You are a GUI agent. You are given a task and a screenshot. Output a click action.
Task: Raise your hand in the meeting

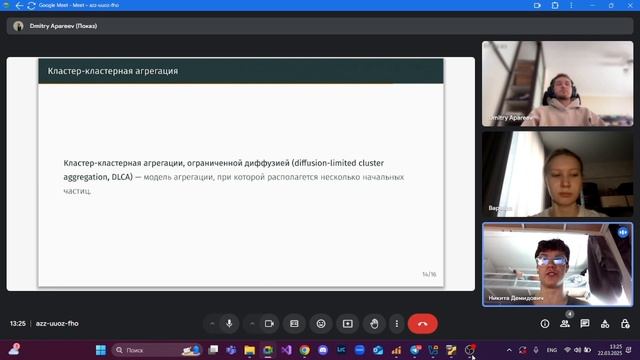point(374,324)
